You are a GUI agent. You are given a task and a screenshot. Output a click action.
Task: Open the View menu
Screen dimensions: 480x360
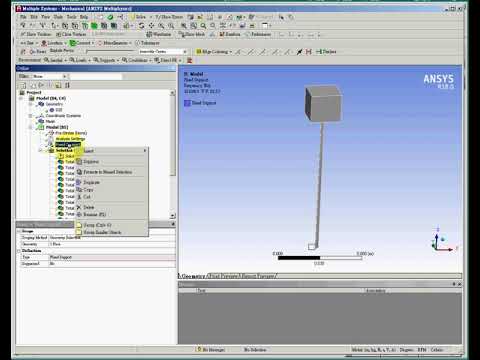46,17
